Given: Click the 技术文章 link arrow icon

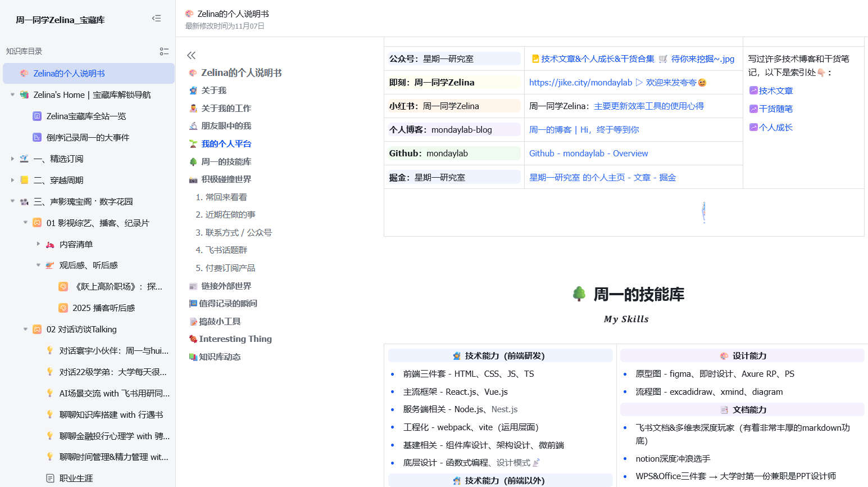Looking at the screenshot, I should point(753,91).
